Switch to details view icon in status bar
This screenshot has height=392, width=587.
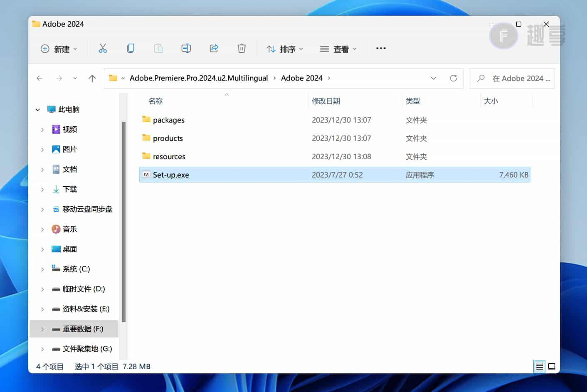pyautogui.click(x=539, y=367)
